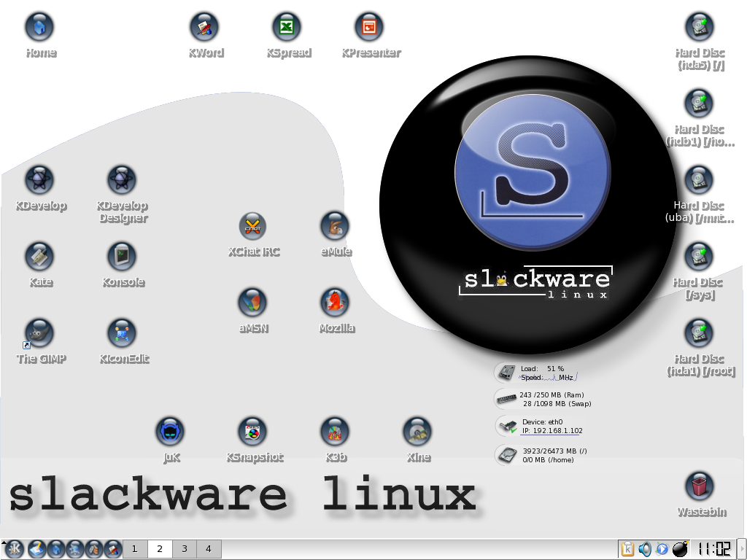The width and height of the screenshot is (747, 560).
Task: Launch KDevelop from the desktop
Action: (39, 179)
